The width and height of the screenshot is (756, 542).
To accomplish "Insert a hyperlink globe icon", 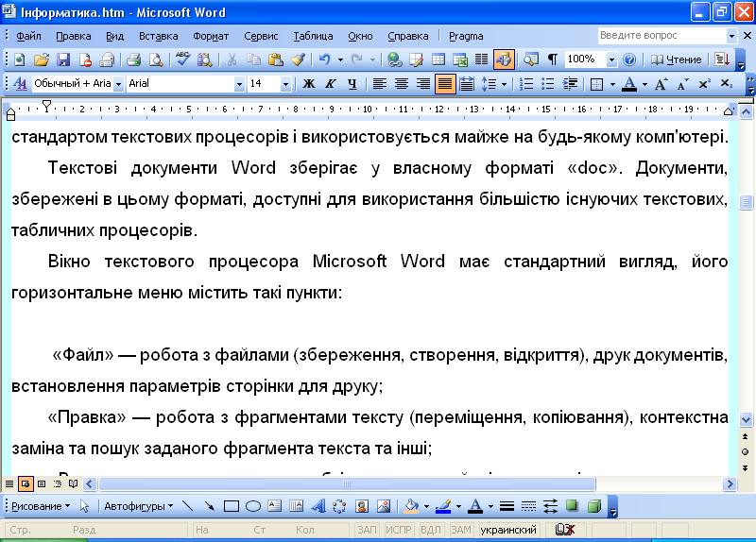I will pyautogui.click(x=395, y=59).
